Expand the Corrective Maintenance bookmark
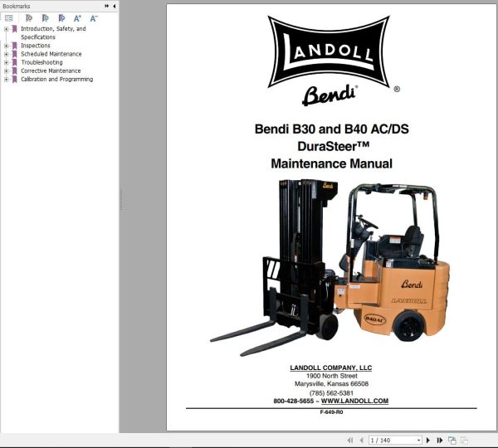Screen dimensions: 498x448 (6, 71)
